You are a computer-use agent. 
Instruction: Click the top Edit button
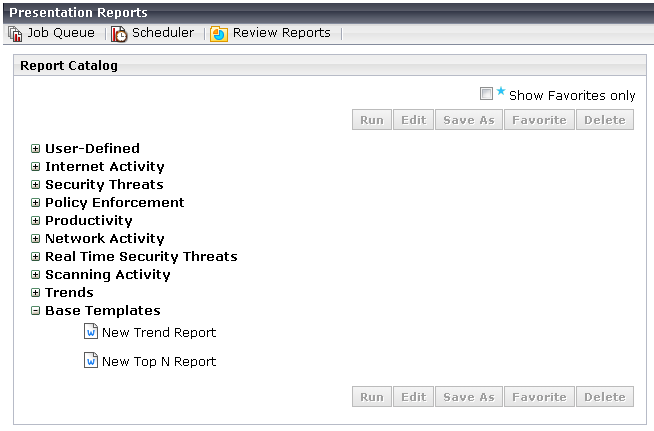(413, 120)
